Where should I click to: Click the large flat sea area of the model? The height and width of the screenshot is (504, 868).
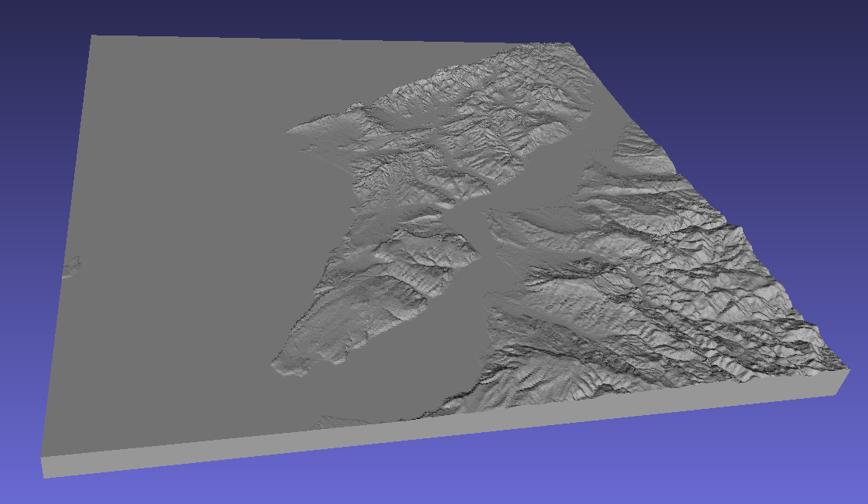pyautogui.click(x=182, y=249)
